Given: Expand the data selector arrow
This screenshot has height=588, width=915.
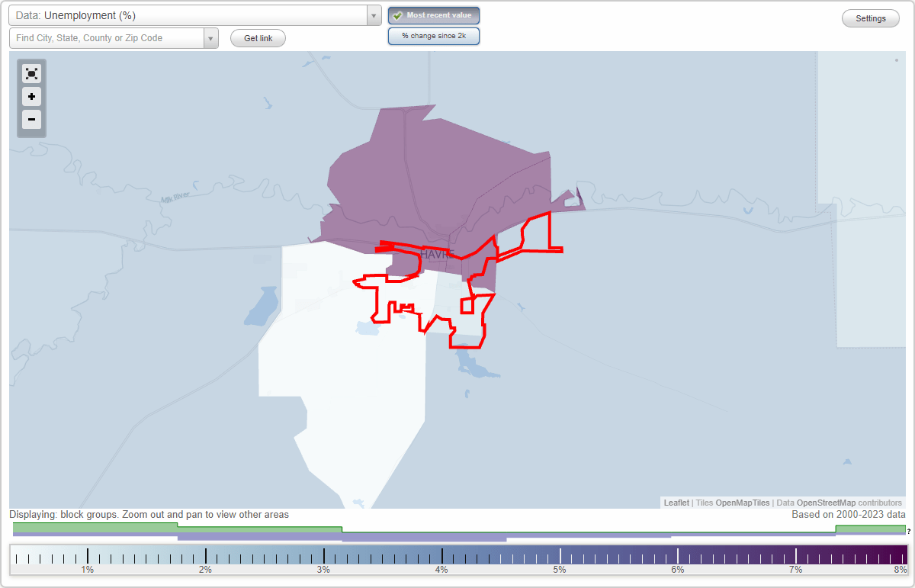Looking at the screenshot, I should [374, 15].
